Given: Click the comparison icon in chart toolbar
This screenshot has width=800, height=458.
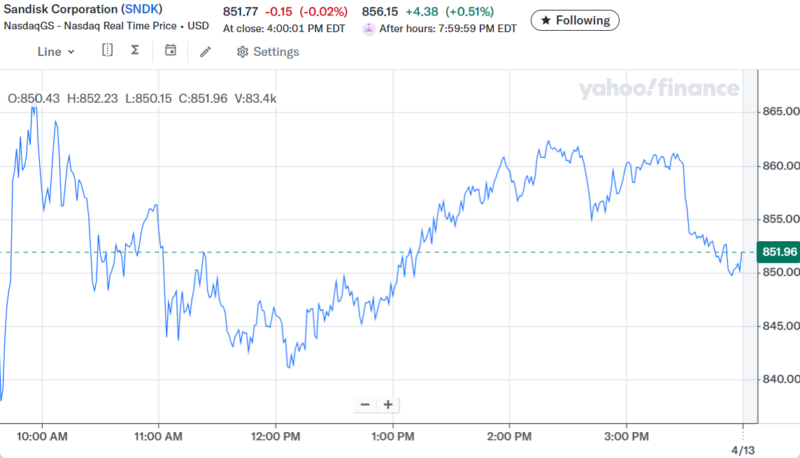Looking at the screenshot, I should pos(108,51).
